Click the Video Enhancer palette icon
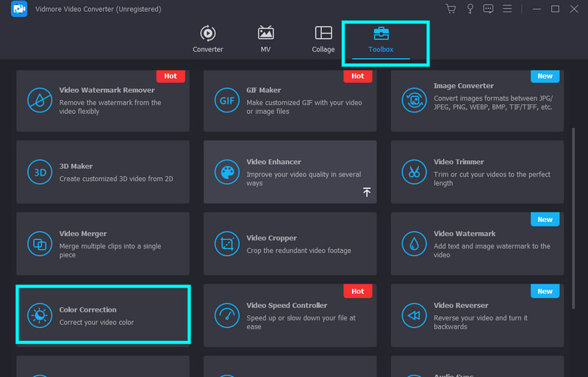588x377 pixels. [226, 172]
